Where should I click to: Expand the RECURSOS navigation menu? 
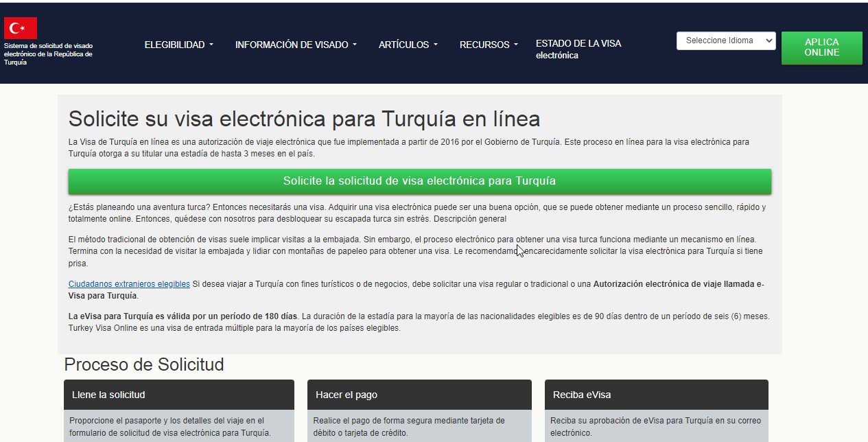(488, 45)
